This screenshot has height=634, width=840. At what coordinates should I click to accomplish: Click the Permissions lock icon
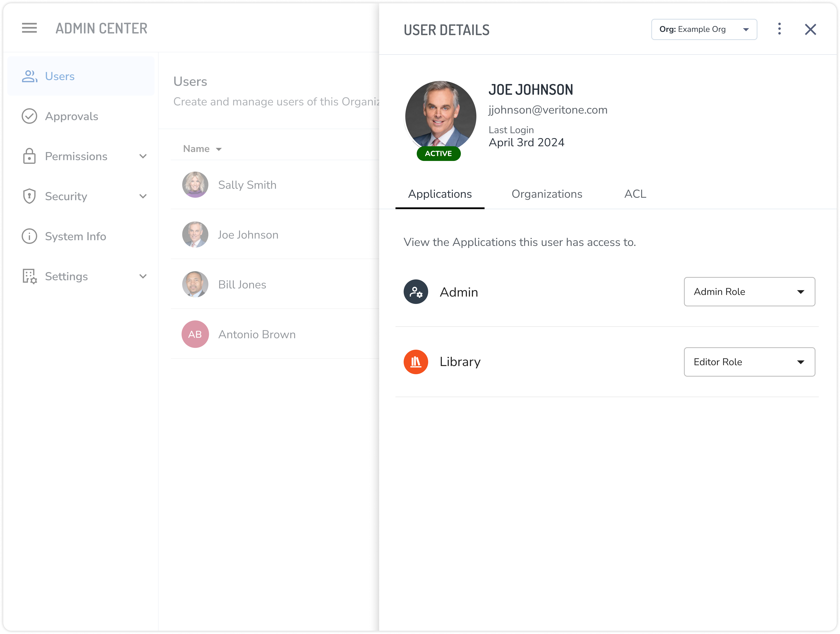tap(29, 156)
